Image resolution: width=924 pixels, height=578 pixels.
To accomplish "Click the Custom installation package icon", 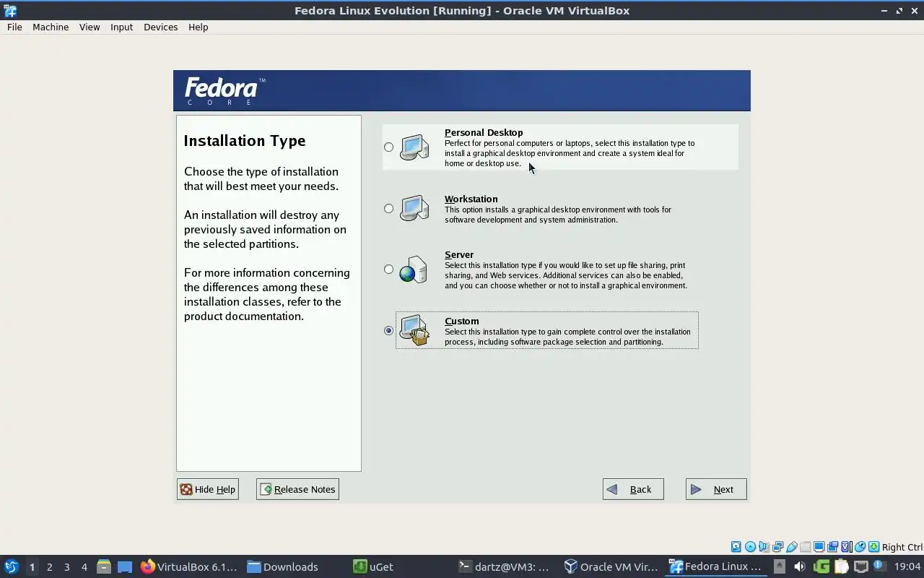I will (414, 330).
